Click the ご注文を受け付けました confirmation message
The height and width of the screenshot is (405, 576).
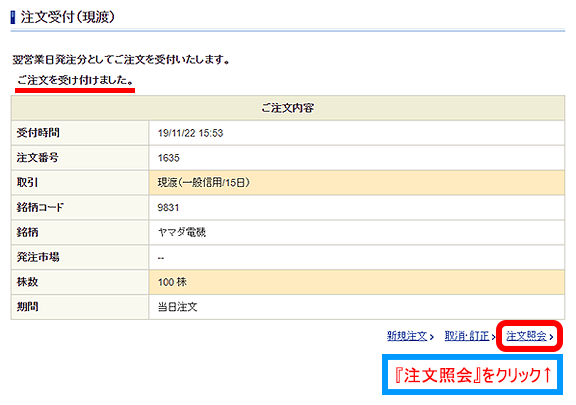click(75, 80)
